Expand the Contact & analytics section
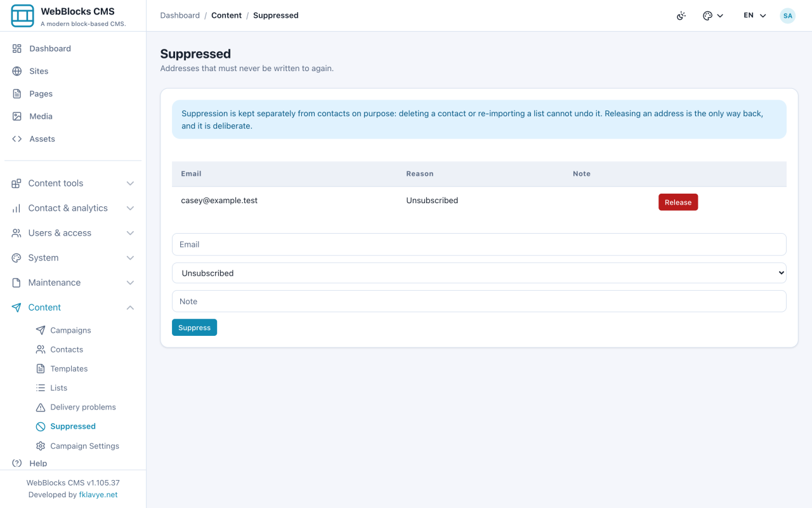The image size is (812, 508). pyautogui.click(x=73, y=208)
